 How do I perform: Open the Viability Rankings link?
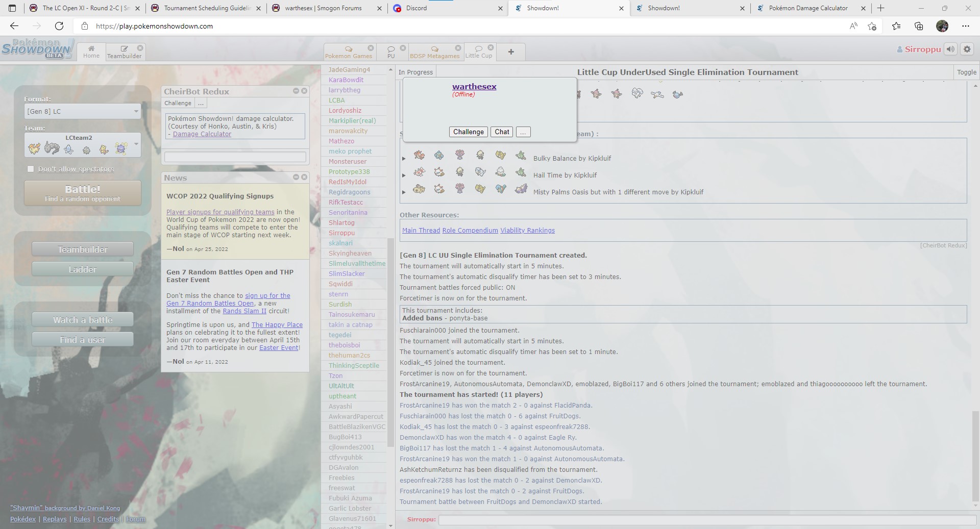pos(527,231)
